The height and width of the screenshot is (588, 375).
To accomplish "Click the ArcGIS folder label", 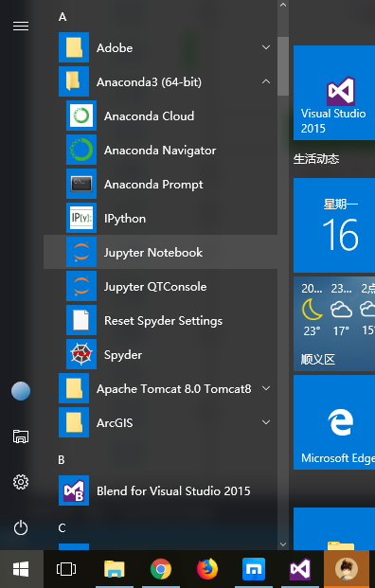I will point(115,423).
